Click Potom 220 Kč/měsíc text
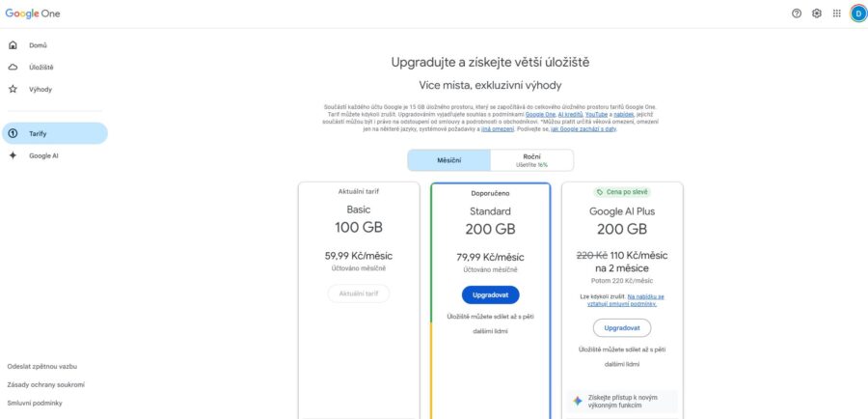 point(622,281)
